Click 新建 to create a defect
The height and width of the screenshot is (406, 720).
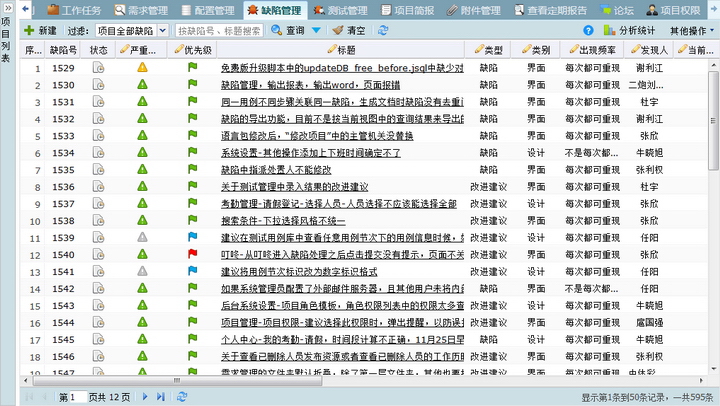point(40,30)
